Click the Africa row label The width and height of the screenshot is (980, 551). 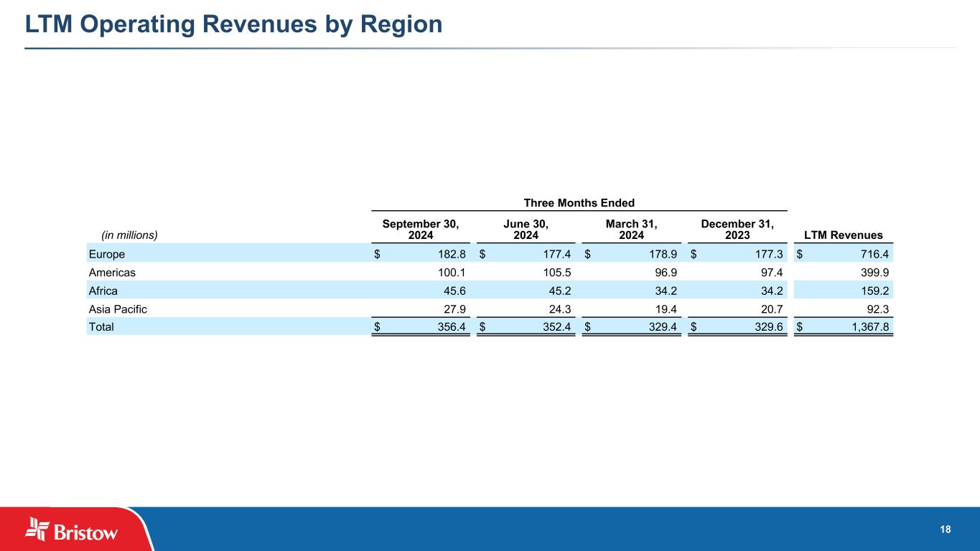pyautogui.click(x=103, y=291)
